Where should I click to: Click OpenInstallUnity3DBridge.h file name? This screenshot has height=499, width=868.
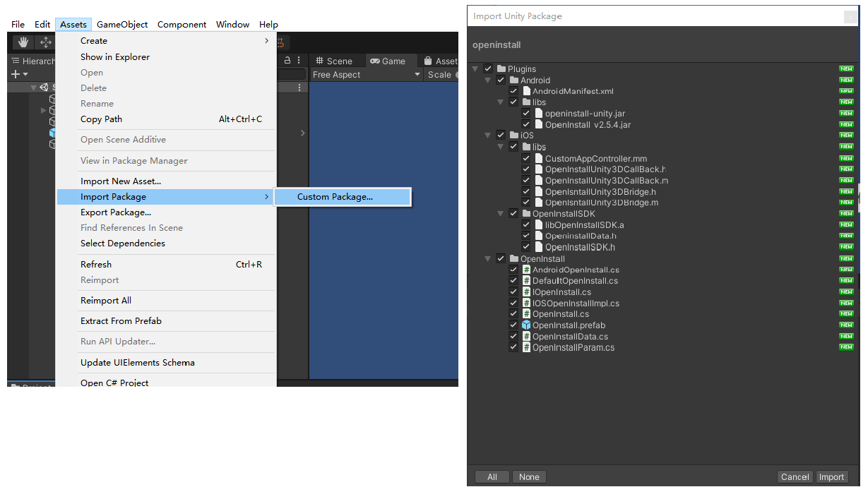pos(600,192)
